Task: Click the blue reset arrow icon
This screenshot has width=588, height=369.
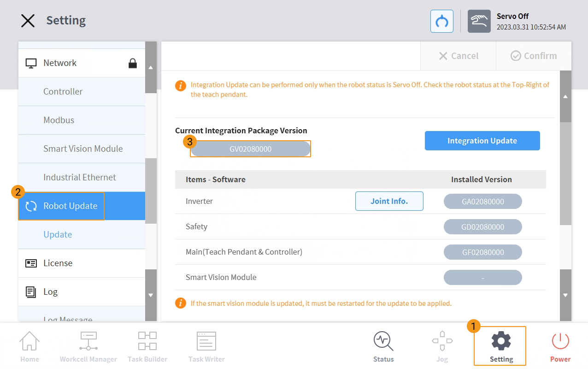Action: pyautogui.click(x=442, y=21)
